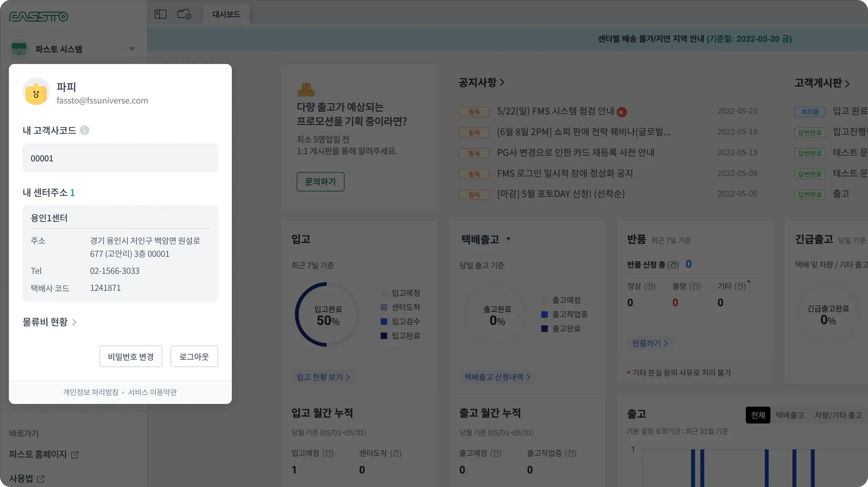Click the 로그아웃 button
The width and height of the screenshot is (868, 487).
tap(194, 357)
